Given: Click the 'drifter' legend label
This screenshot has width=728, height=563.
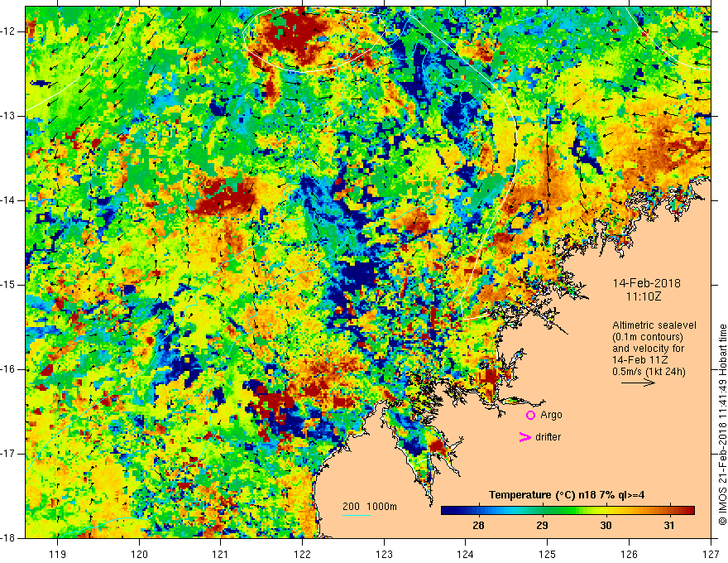Looking at the screenshot, I should [548, 437].
